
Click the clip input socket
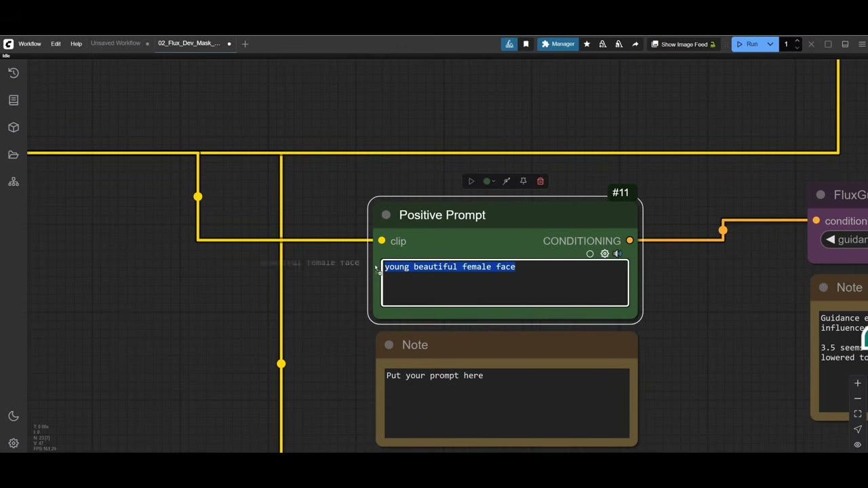[x=382, y=241]
